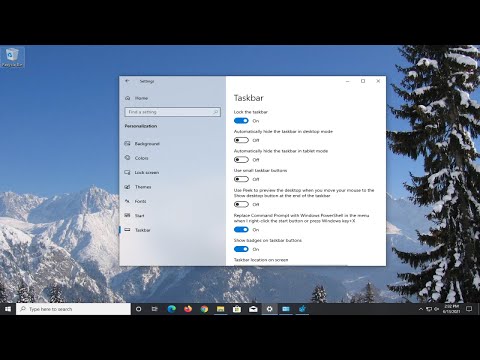480x360 pixels.
Task: Turn on Use small taskbar buttons
Action: pos(241,179)
